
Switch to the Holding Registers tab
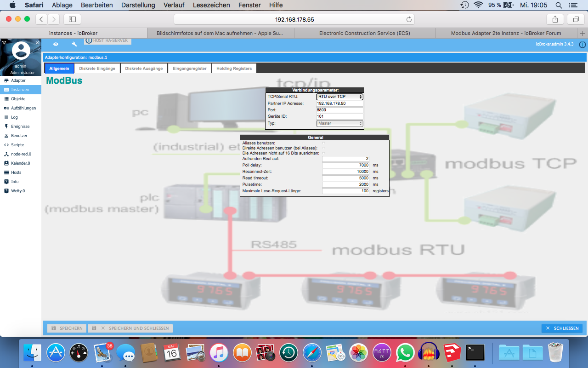234,68
